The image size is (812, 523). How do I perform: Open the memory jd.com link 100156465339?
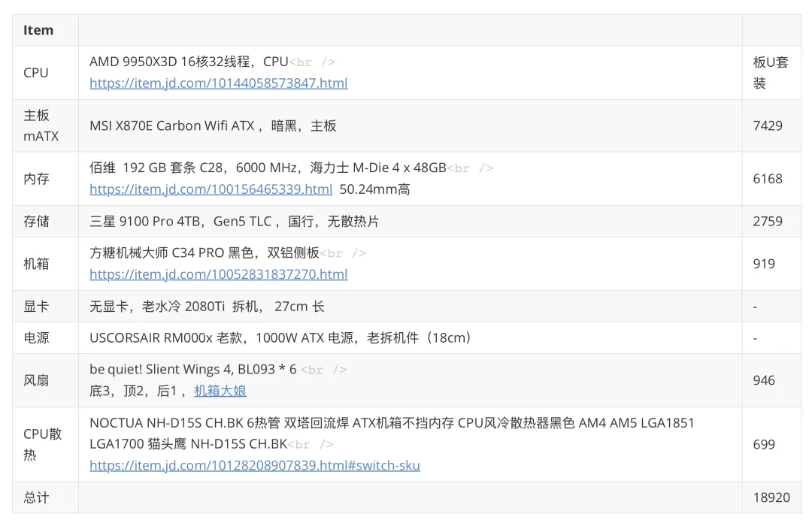pos(211,189)
